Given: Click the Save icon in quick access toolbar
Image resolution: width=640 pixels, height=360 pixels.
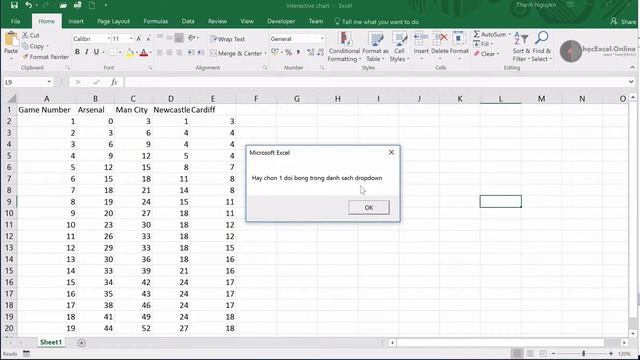Looking at the screenshot, I should coord(14,5).
